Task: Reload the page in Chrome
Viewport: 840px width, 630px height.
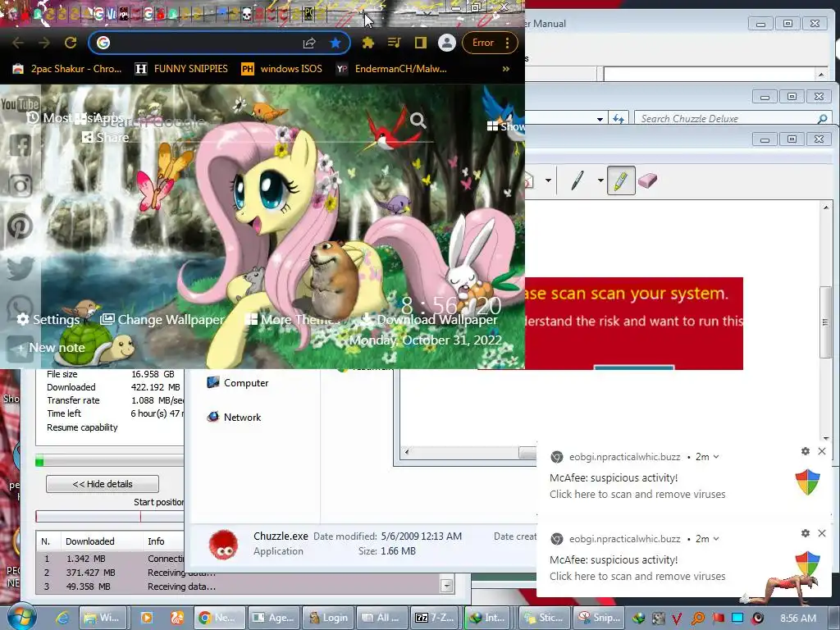Action: (x=71, y=43)
